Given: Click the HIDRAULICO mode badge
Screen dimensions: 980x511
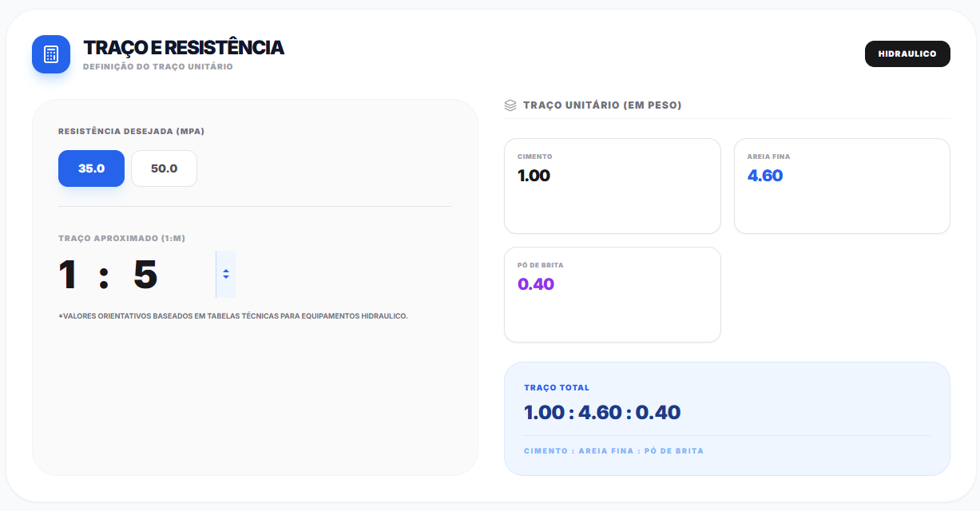Looking at the screenshot, I should tap(907, 53).
